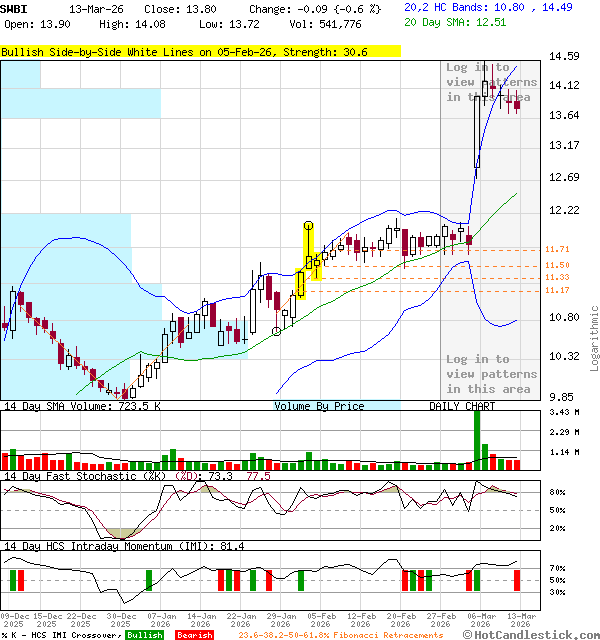This screenshot has height=640, width=600.
Task: Click the 11.17 Fibonacci retracement label
Action: point(557,290)
